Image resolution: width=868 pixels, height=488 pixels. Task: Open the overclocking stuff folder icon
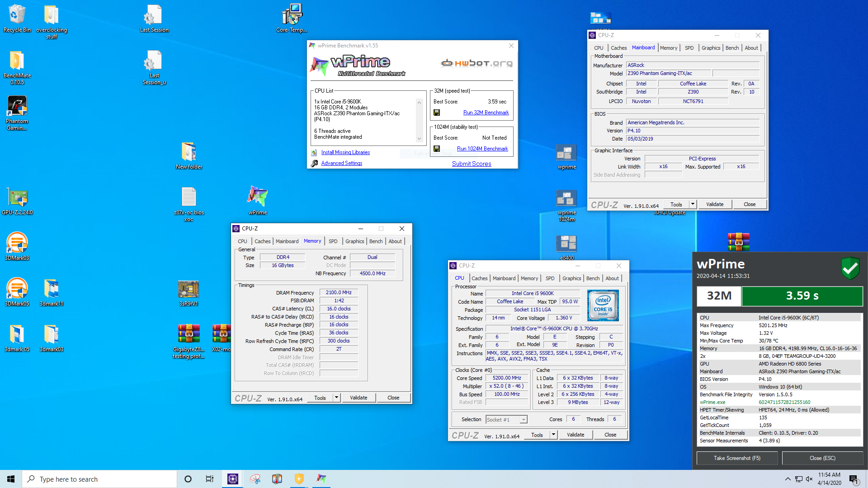(x=52, y=21)
